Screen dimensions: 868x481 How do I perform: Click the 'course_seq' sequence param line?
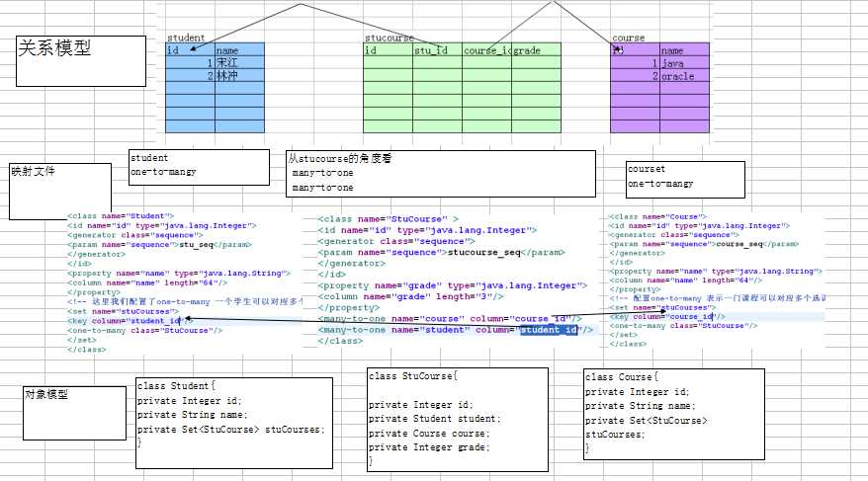(704, 244)
